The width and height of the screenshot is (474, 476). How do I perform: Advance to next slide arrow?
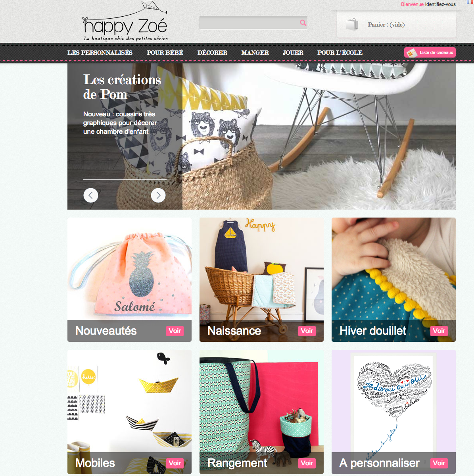[x=158, y=195]
